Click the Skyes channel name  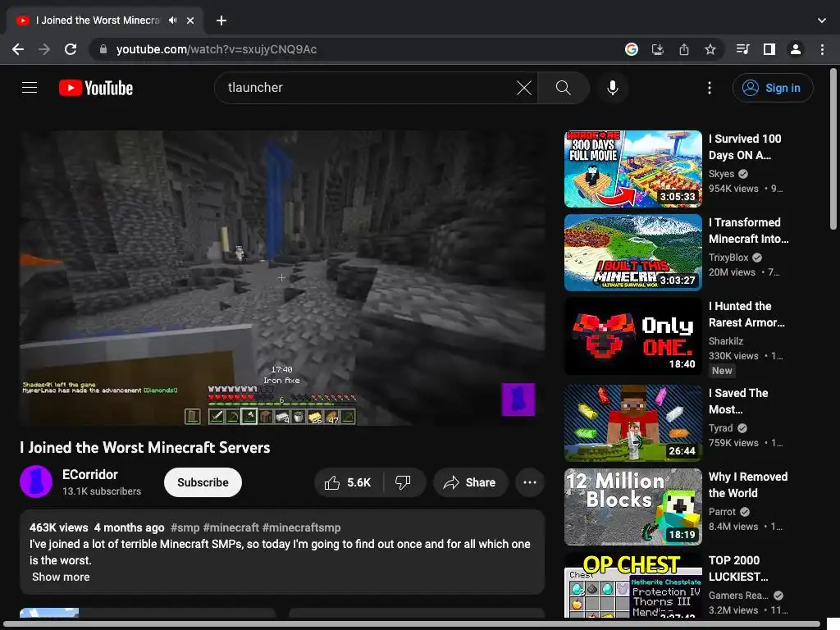click(x=721, y=174)
